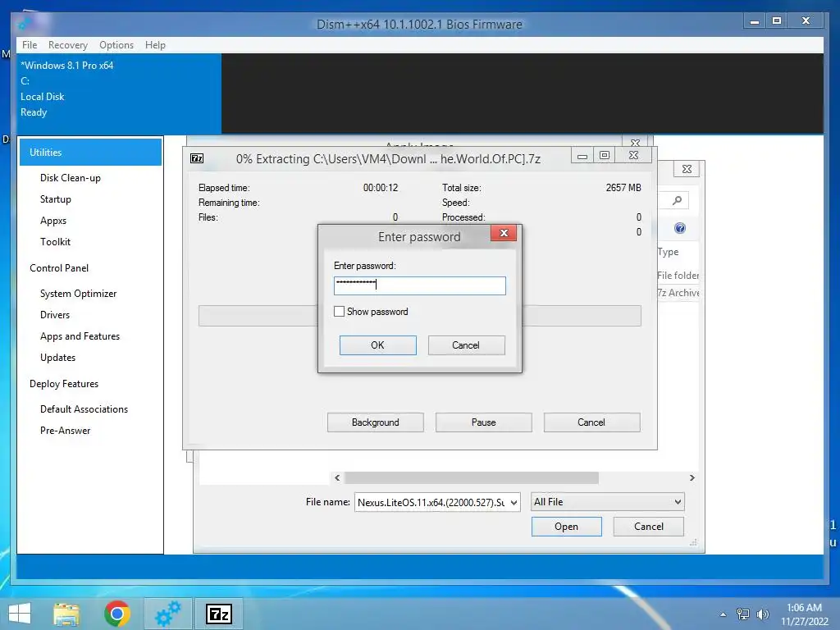Open the Toolkit section

click(x=55, y=242)
